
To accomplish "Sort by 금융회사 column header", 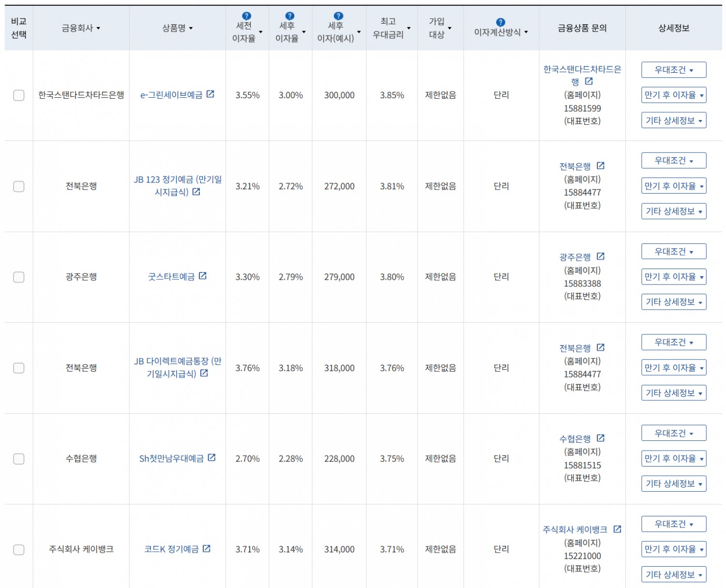I will point(81,28).
